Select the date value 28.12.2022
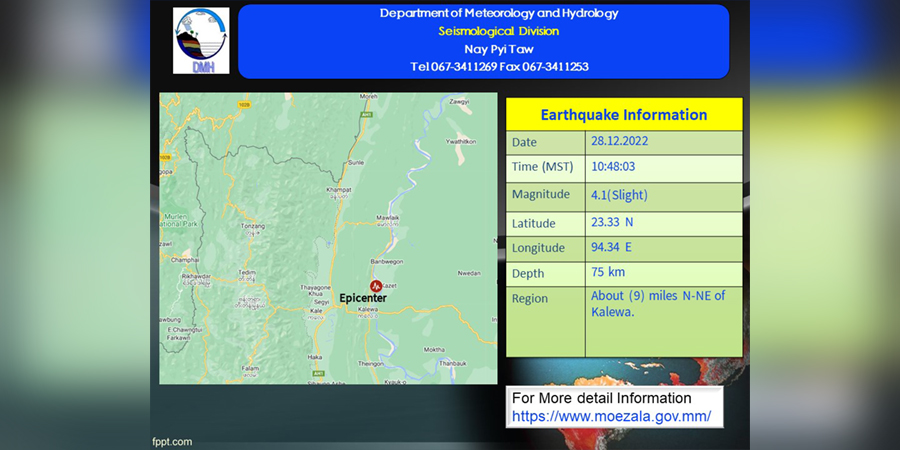The width and height of the screenshot is (900, 450). (620, 141)
